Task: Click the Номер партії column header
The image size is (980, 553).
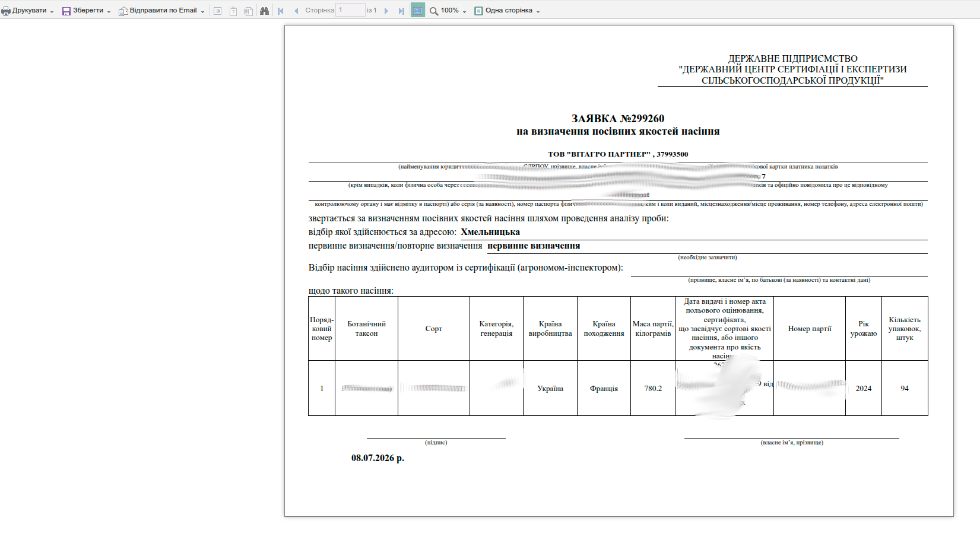Action: 810,329
